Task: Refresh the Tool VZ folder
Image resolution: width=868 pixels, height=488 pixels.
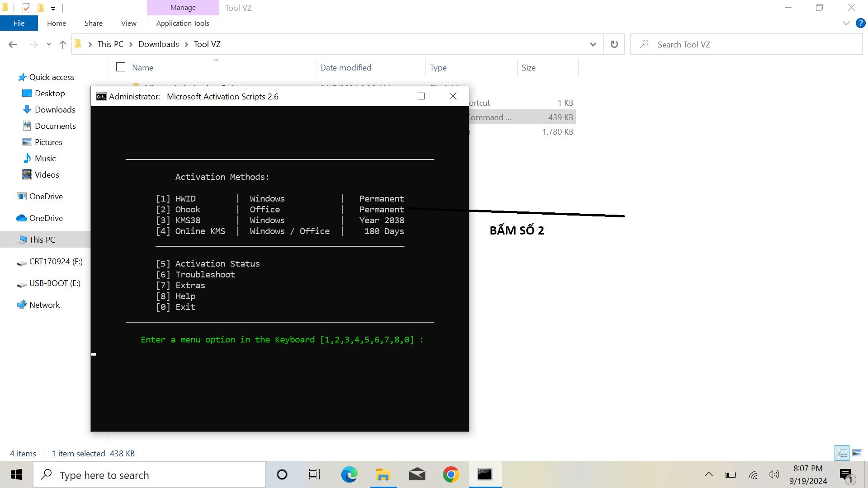Action: pyautogui.click(x=614, y=44)
